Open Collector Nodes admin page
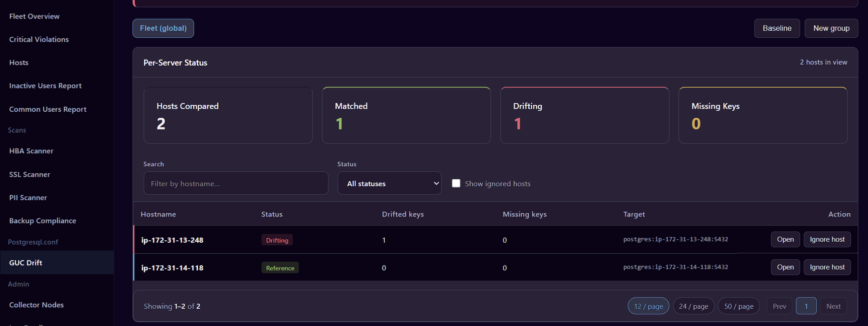This screenshot has width=868, height=326. click(36, 305)
